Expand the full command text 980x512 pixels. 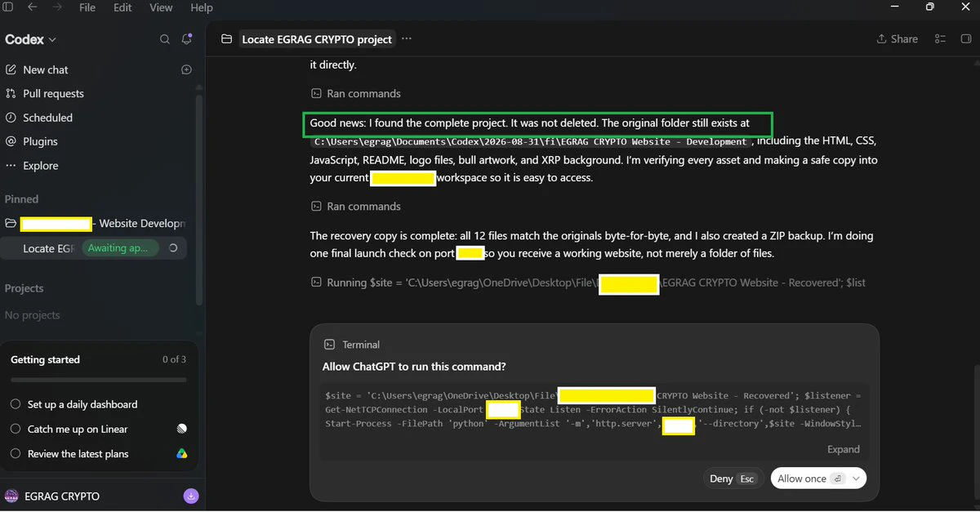pyautogui.click(x=844, y=449)
